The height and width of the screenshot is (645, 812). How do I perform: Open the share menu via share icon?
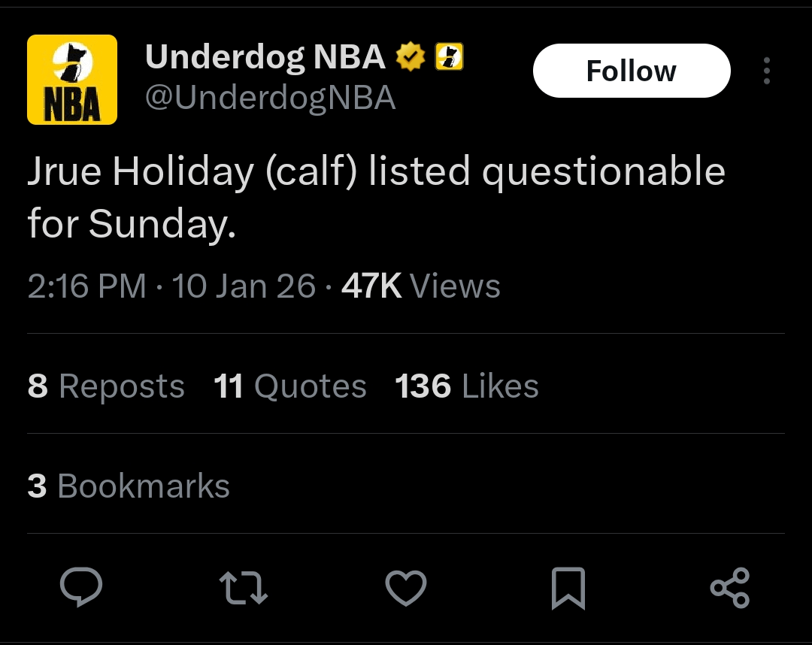click(x=730, y=589)
